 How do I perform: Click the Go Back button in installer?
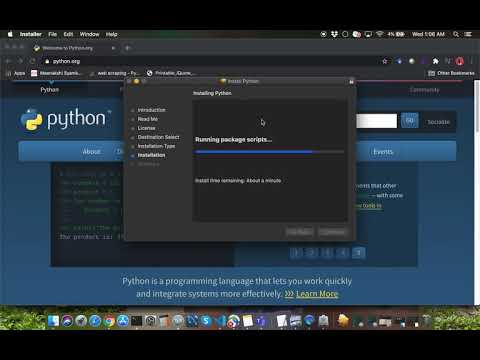coord(299,232)
